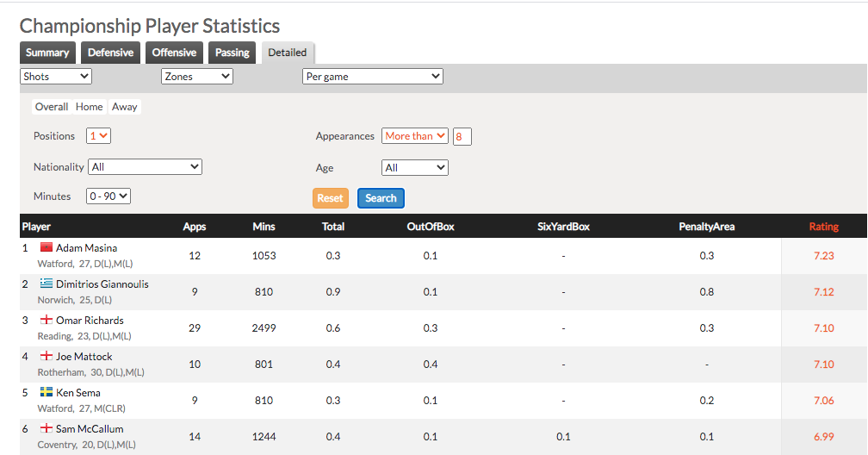Click Adam Masina's minutes value 1053
The image size is (868, 455).
click(264, 255)
